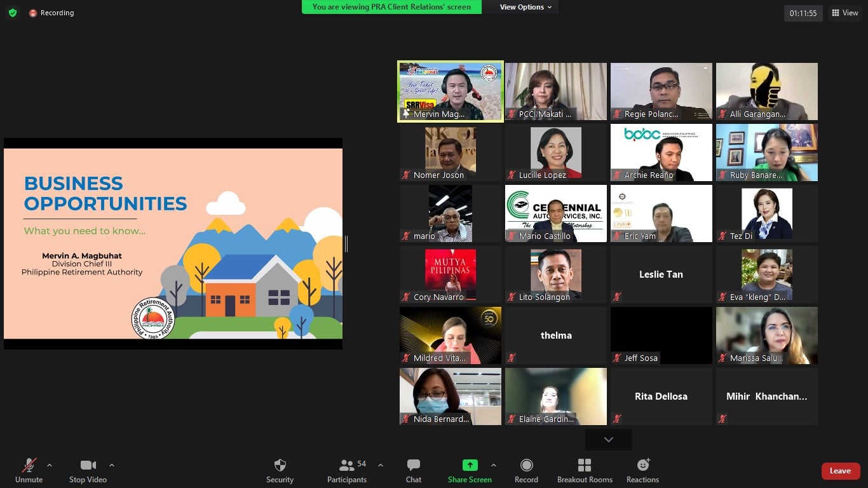868x488 pixels.
Task: Expand video options arrow beside Stop Video
Action: pyautogui.click(x=112, y=465)
